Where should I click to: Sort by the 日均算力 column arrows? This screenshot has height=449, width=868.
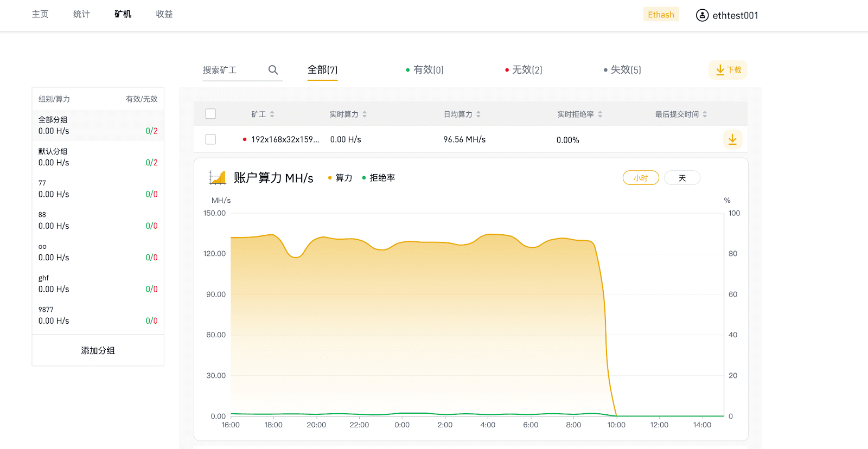(478, 114)
